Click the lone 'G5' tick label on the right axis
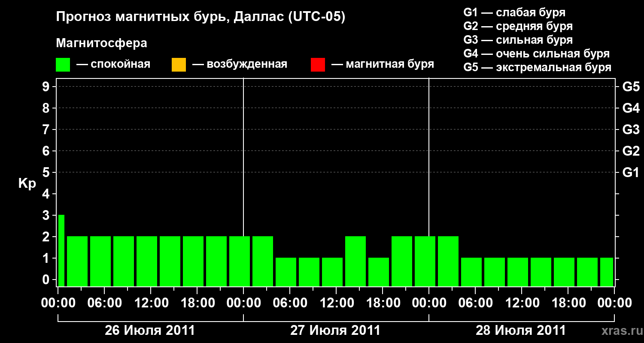The image size is (644, 343). 631,87
